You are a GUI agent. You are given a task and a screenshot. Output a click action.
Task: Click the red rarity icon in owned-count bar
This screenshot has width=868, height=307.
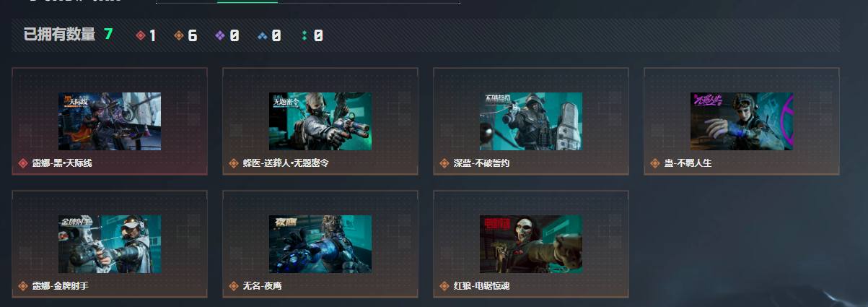(x=141, y=35)
